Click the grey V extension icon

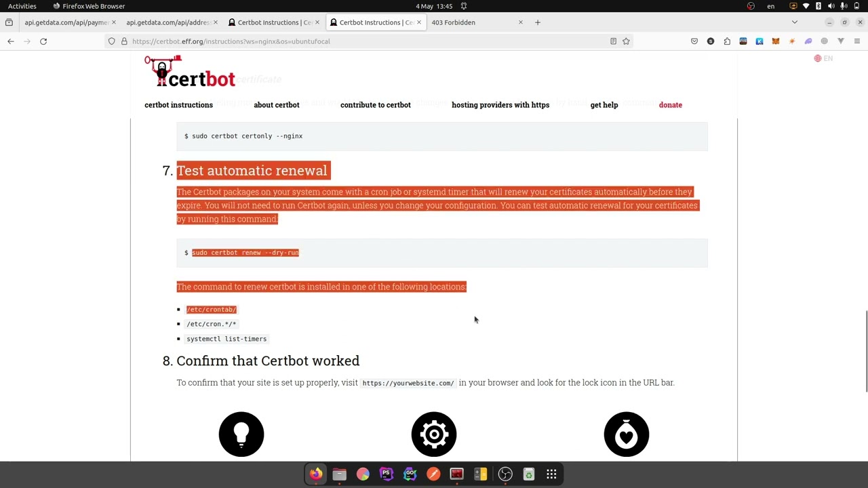(841, 41)
